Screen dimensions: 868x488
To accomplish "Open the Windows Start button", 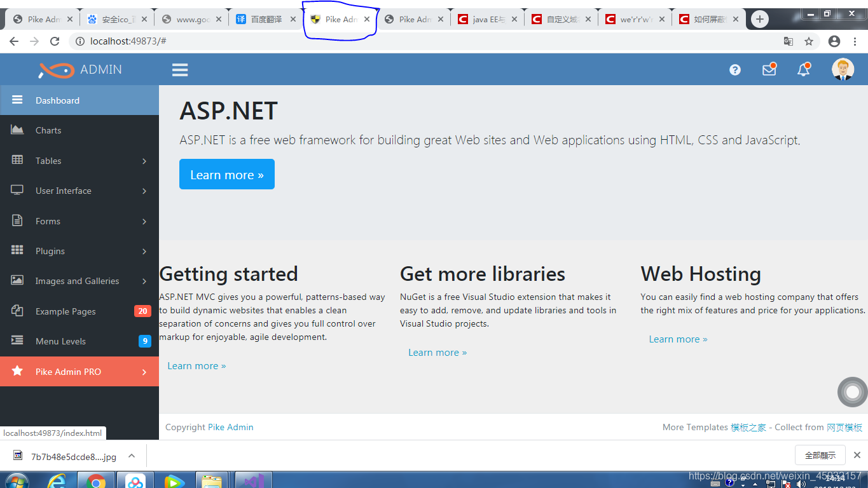I will point(17,481).
